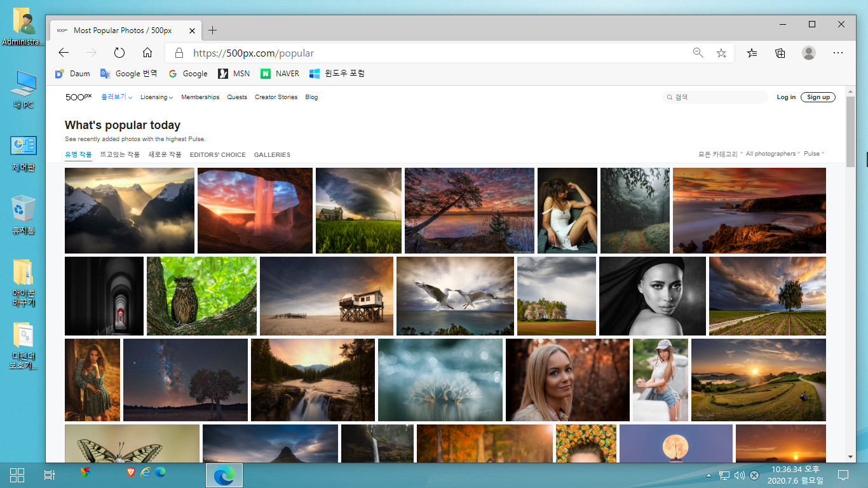Reload the page with the refresh icon
This screenshot has width=868, height=488.
coord(119,53)
